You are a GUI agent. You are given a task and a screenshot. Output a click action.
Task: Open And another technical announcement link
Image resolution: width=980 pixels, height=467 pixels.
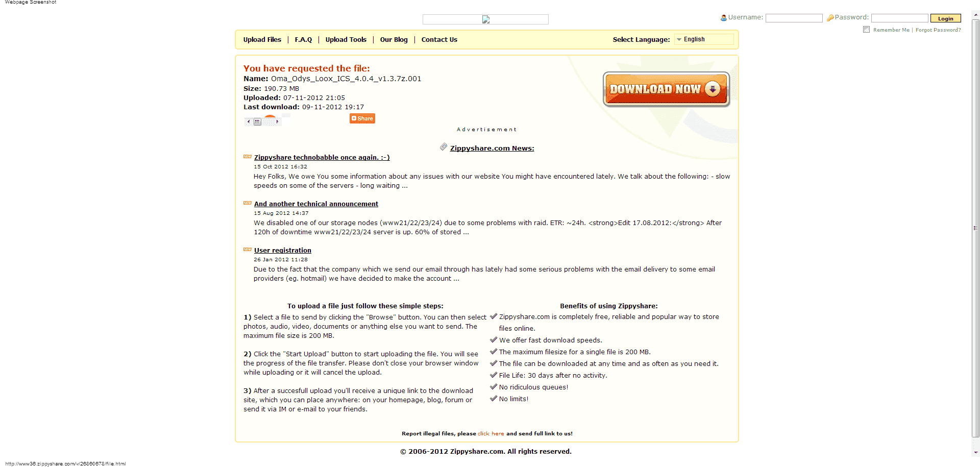point(316,204)
